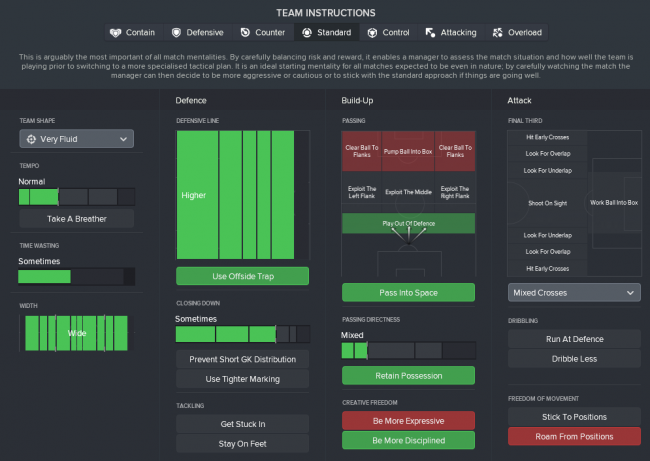This screenshot has height=461, width=650.
Task: Enable Work Ball Into Box
Action: tap(616, 203)
